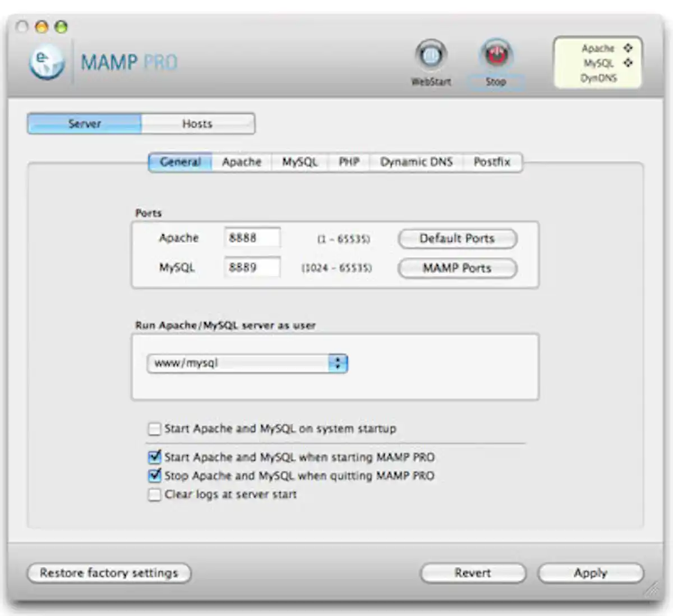The image size is (673, 616).
Task: Click the Run Apache/MySQL server as user label
Action: pyautogui.click(x=225, y=325)
